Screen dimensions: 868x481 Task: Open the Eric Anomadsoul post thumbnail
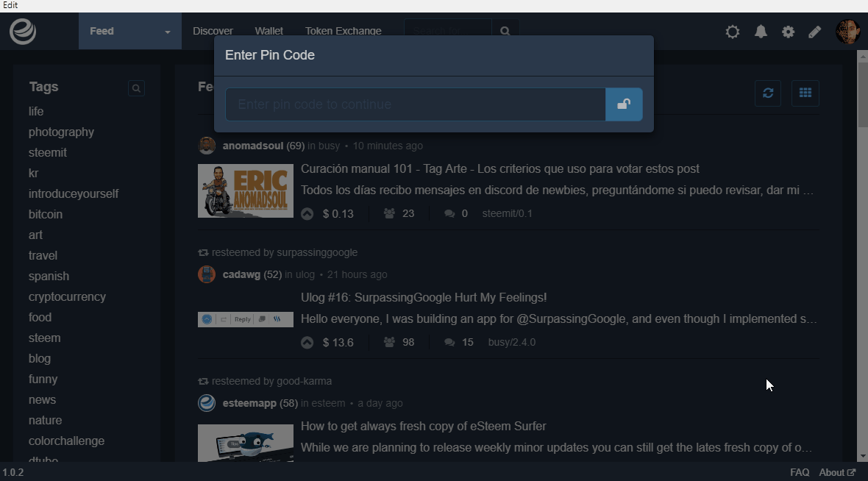click(x=245, y=191)
